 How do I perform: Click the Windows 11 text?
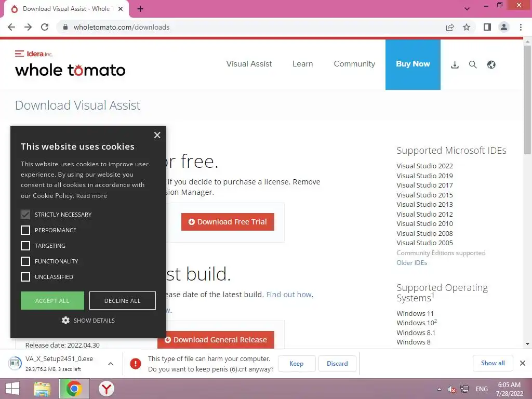(x=415, y=313)
